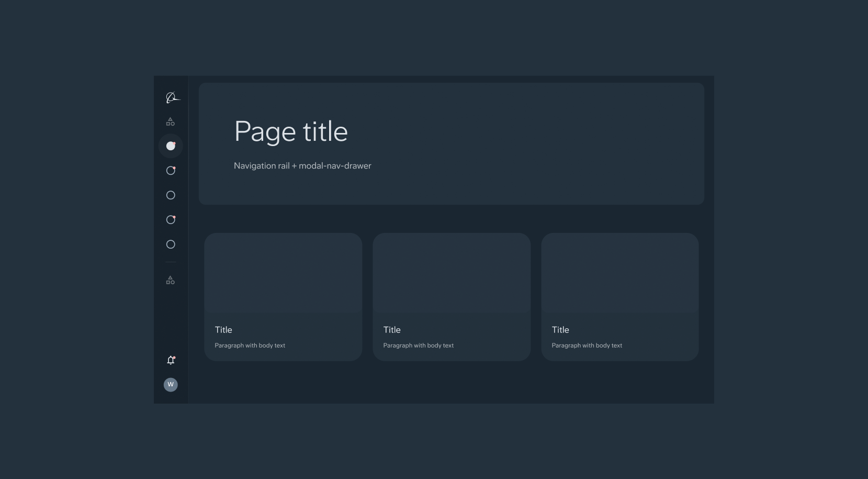Image resolution: width=868 pixels, height=479 pixels.
Task: Click the Boeing logo in the rail
Action: pyautogui.click(x=172, y=98)
